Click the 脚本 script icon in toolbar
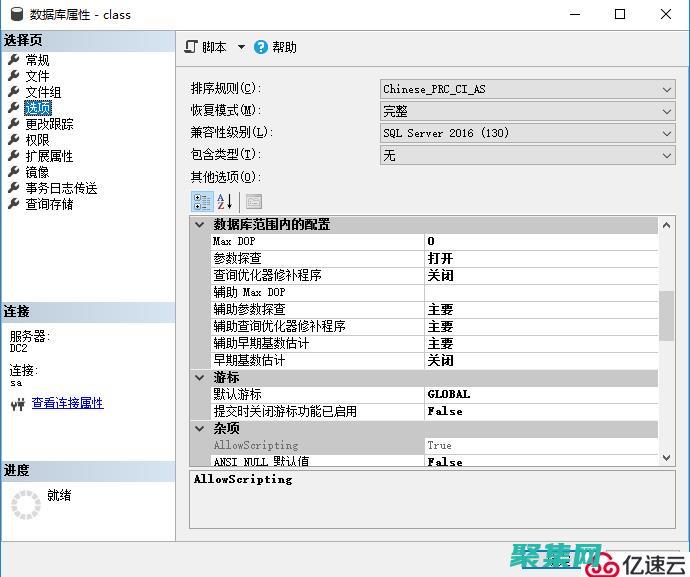690x577 pixels. 193,47
